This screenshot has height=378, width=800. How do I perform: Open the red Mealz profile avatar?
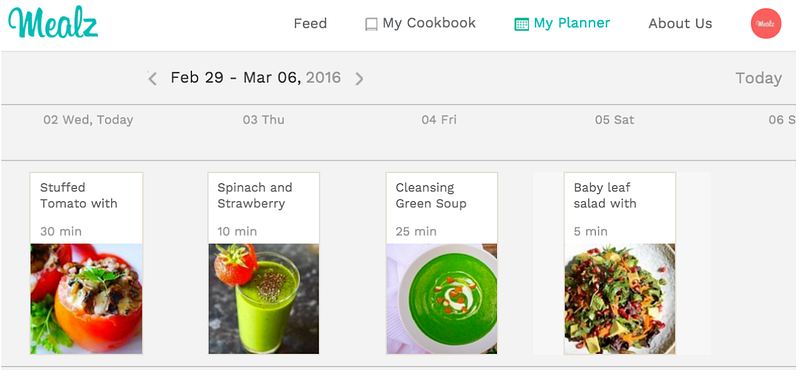pos(766,23)
